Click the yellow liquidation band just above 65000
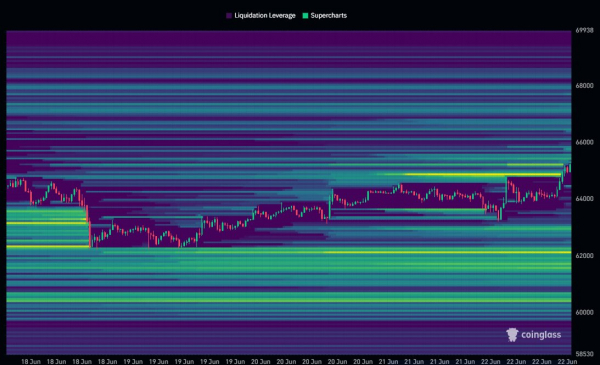Image resolution: width=600 pixels, height=365 pixels. pos(482,174)
